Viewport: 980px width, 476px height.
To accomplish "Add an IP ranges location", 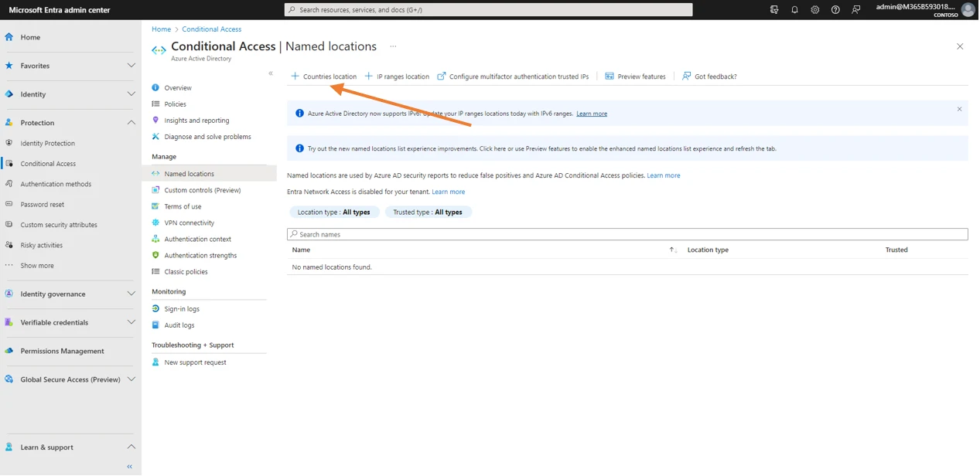I will pyautogui.click(x=397, y=76).
